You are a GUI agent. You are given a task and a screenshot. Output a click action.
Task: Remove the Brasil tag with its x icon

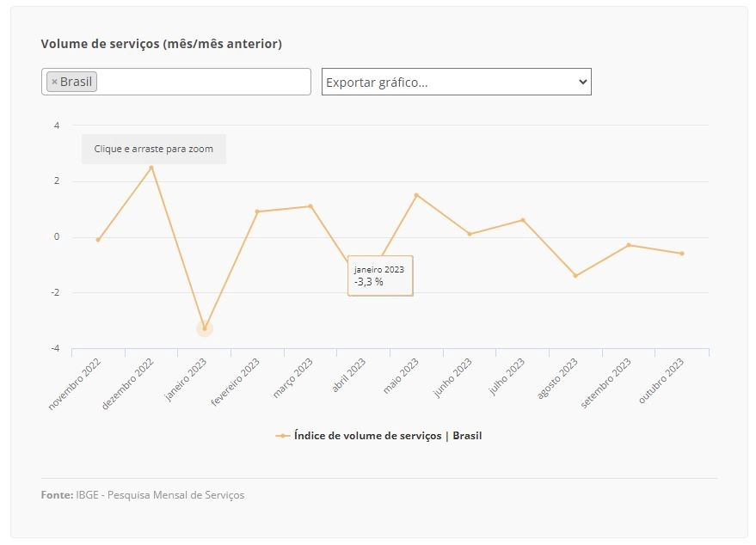point(54,82)
